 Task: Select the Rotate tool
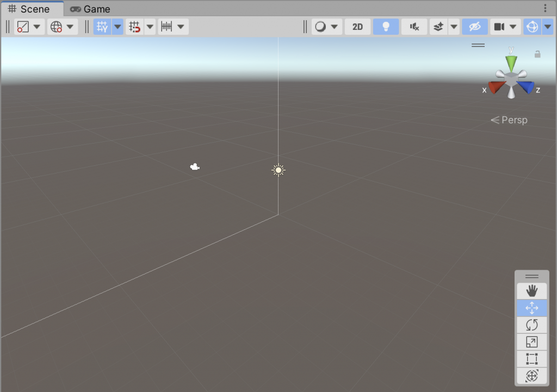[531, 325]
